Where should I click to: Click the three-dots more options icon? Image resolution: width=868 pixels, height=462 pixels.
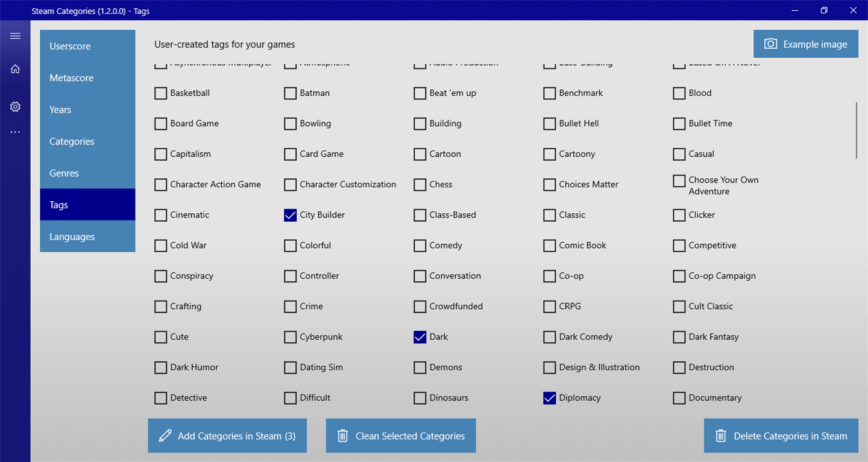(x=15, y=133)
